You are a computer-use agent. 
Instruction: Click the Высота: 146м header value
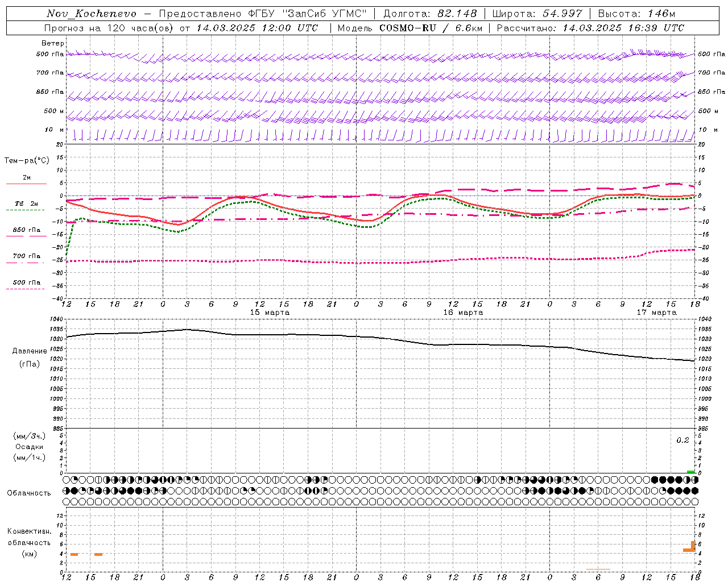tap(636, 14)
